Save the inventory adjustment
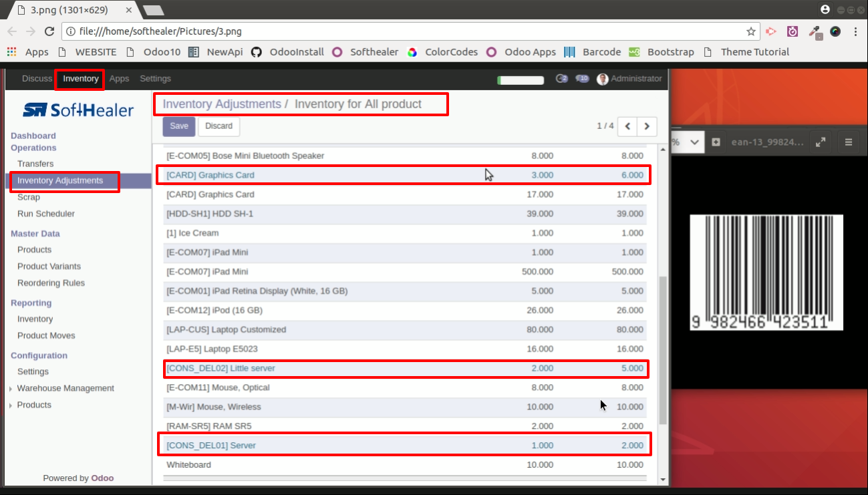This screenshot has height=495, width=868. coord(178,126)
